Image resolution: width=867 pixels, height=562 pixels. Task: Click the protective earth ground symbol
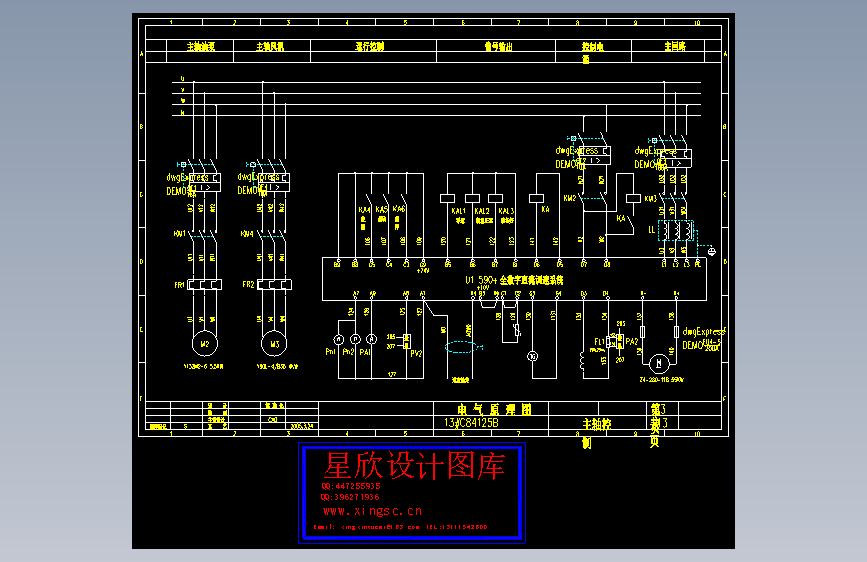tap(712, 252)
